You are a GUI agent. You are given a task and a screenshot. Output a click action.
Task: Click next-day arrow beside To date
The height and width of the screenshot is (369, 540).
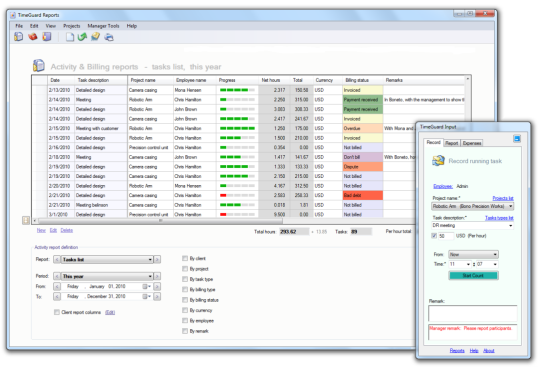[x=157, y=297]
